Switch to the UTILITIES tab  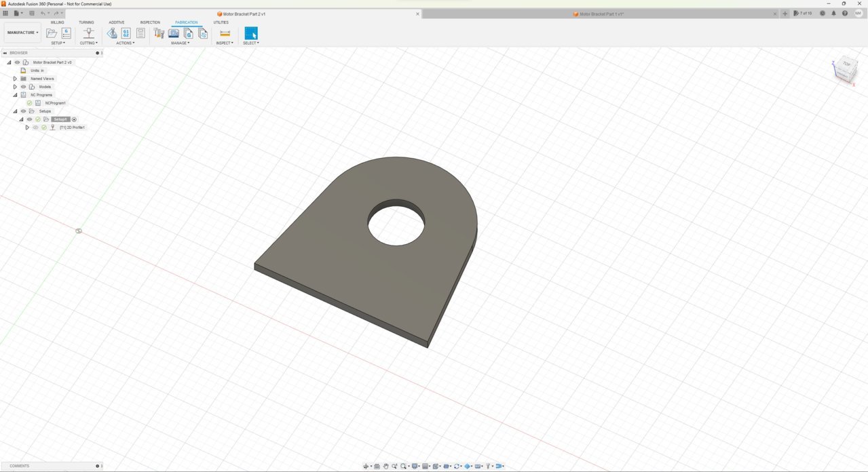(221, 22)
